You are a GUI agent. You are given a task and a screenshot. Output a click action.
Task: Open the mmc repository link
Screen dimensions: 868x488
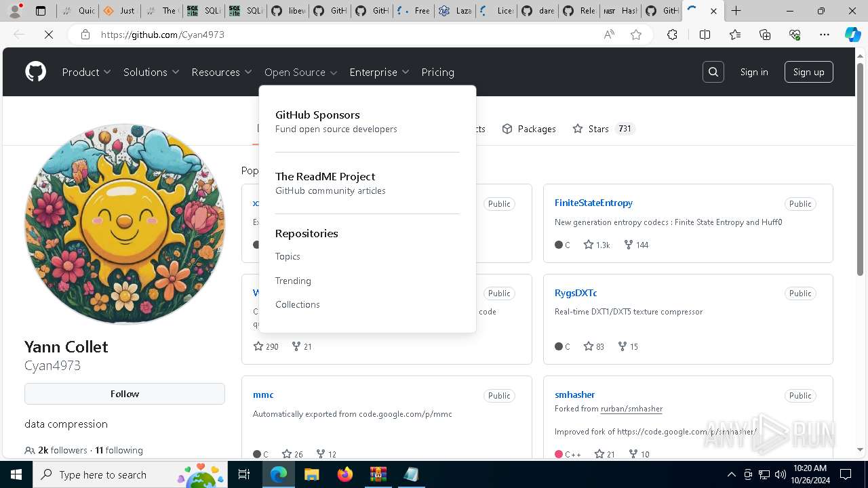(263, 394)
